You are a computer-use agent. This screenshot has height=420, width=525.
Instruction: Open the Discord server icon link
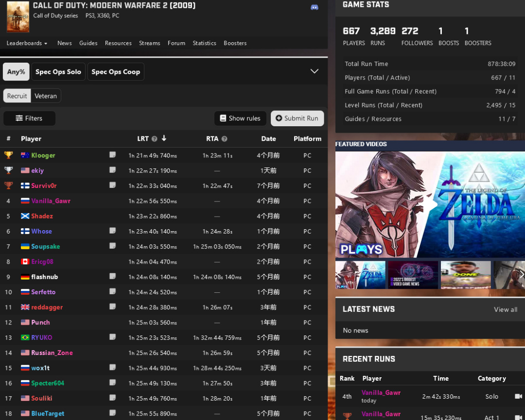point(315,7)
